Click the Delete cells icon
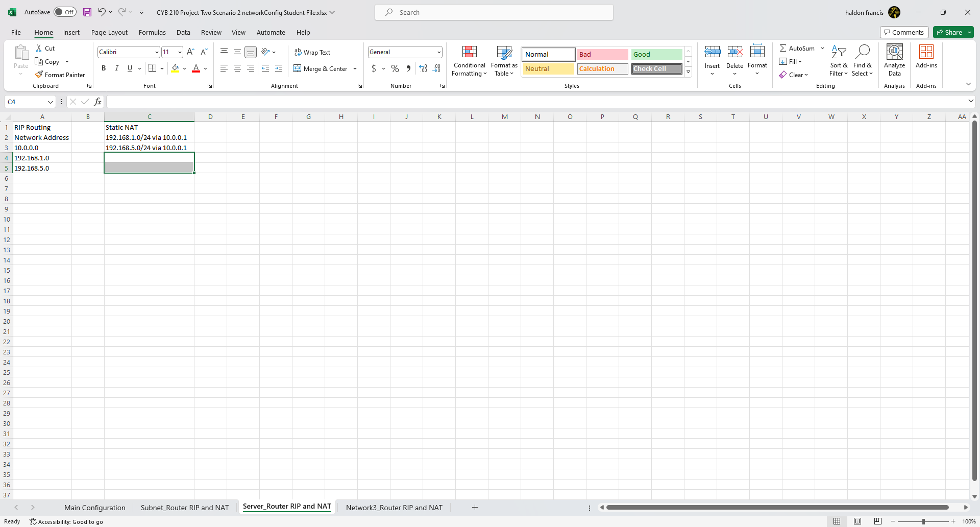 point(735,52)
